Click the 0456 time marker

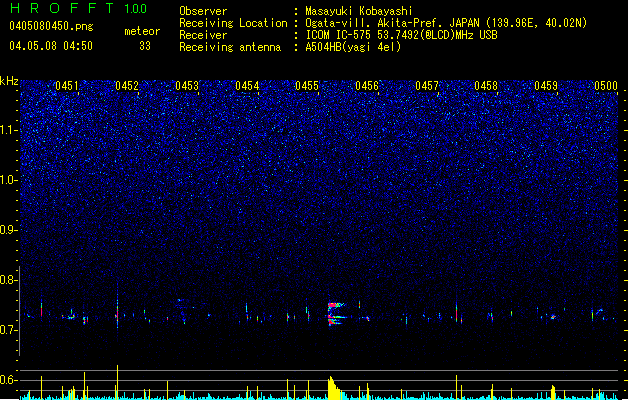(x=367, y=86)
